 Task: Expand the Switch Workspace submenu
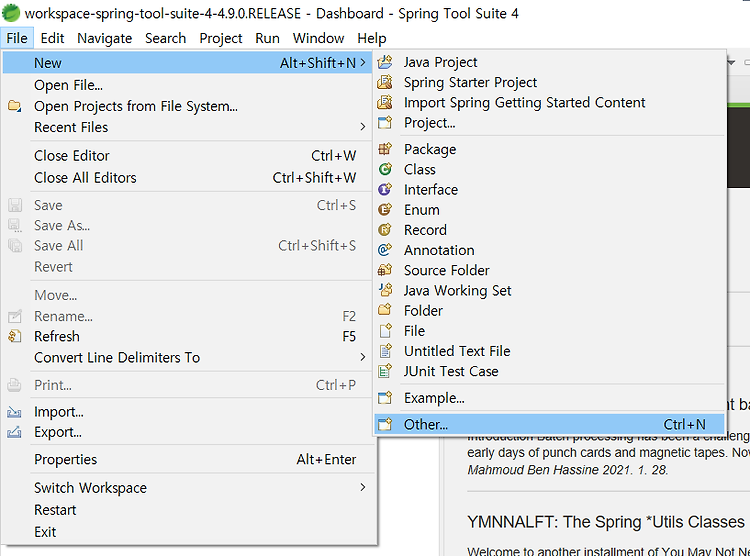click(x=363, y=487)
